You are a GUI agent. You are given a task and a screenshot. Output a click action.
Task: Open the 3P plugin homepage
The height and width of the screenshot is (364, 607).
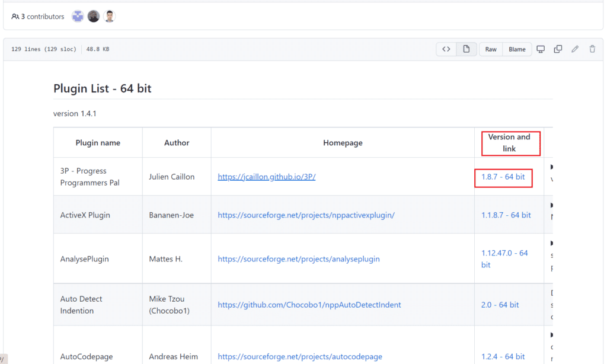266,176
